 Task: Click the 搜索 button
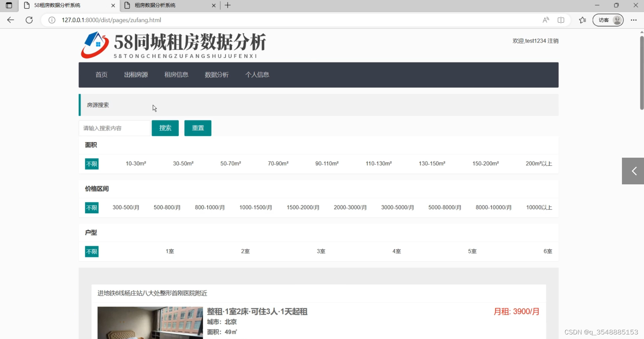click(x=165, y=128)
